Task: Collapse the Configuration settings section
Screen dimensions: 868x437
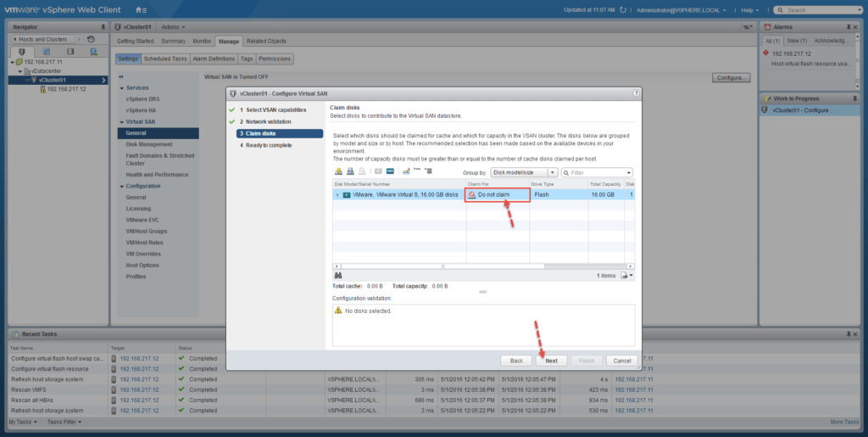Action: [x=122, y=186]
